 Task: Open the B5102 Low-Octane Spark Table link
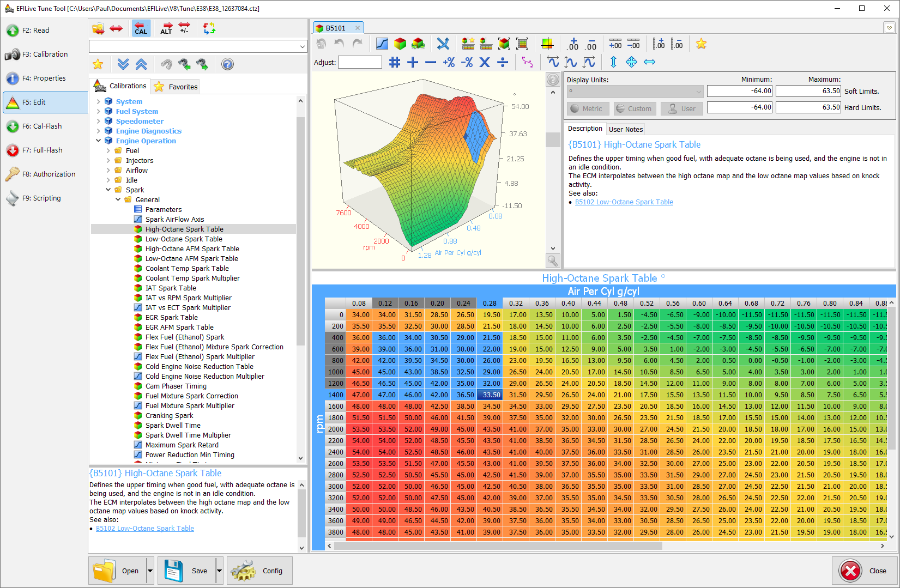coord(624,202)
